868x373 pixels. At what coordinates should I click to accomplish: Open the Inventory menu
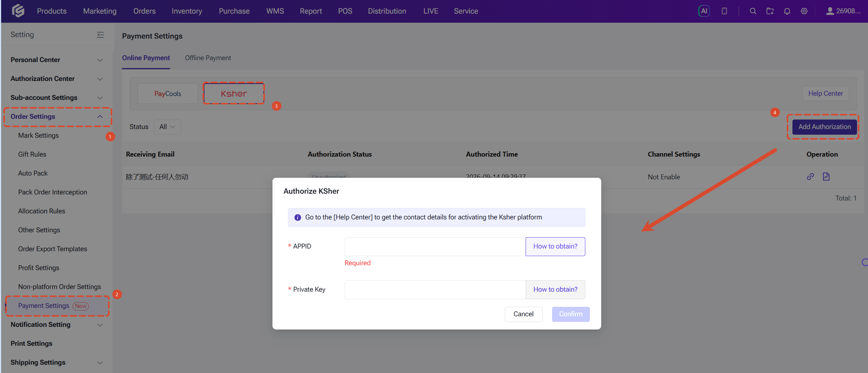[187, 11]
